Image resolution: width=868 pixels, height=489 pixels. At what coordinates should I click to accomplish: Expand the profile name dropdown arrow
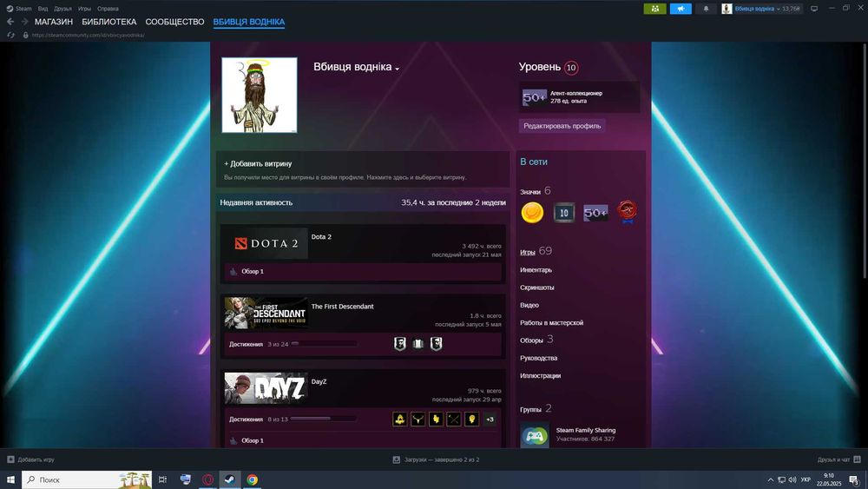(397, 69)
